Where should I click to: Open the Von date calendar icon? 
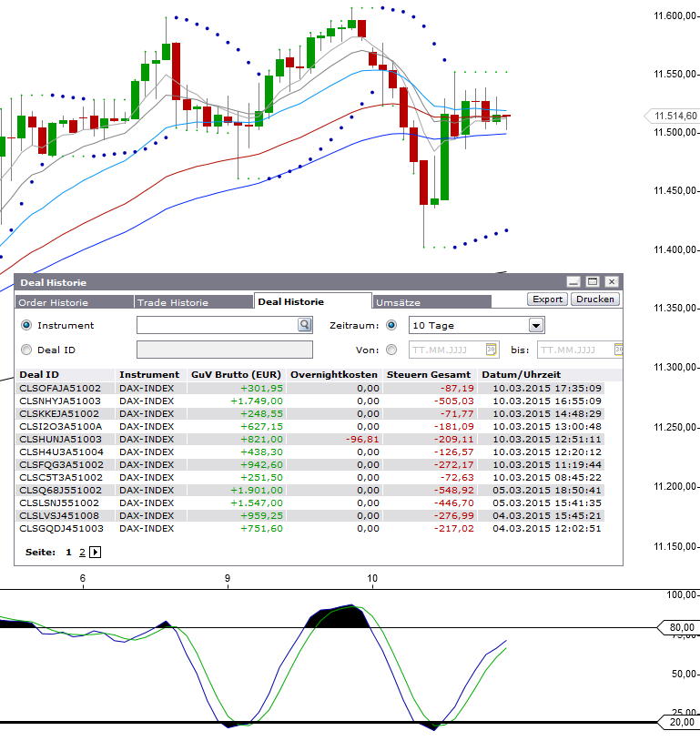491,350
